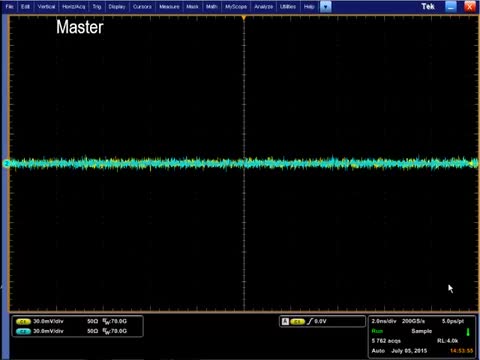Click the Sample acquisition mode readout

421,331
